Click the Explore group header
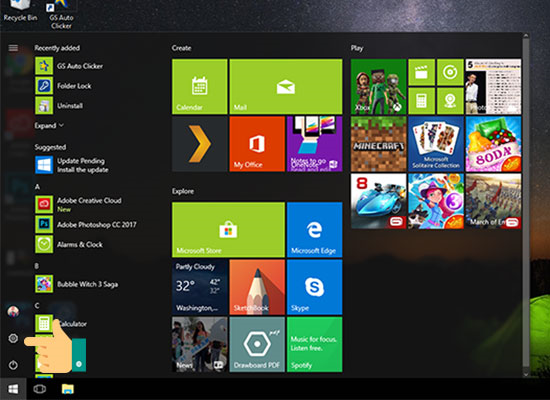The height and width of the screenshot is (400, 550). click(x=183, y=191)
